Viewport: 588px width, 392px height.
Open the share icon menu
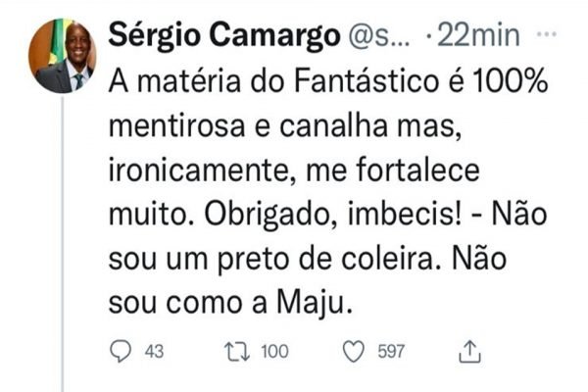(469, 349)
